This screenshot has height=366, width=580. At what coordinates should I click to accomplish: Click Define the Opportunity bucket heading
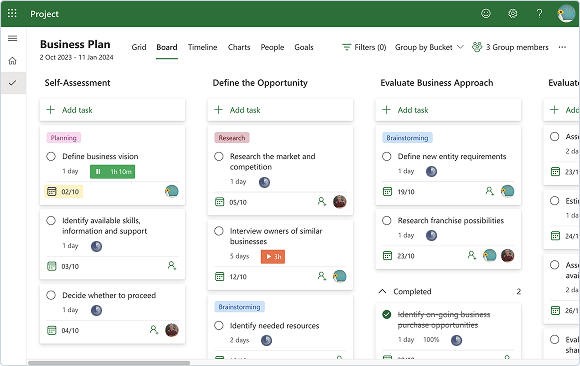coord(260,83)
